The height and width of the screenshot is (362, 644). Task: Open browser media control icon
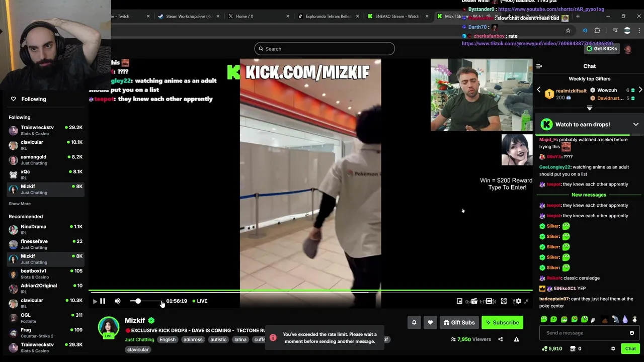(x=615, y=31)
